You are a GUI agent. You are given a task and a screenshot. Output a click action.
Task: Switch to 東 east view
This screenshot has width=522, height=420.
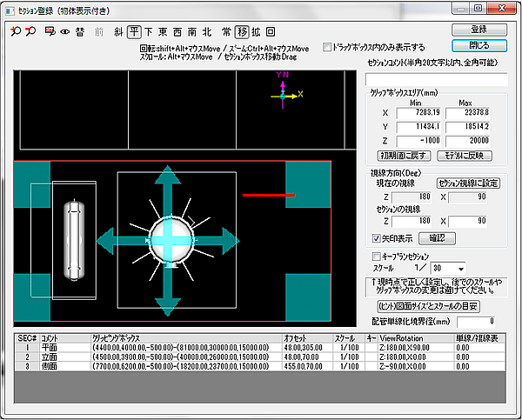coord(164,31)
